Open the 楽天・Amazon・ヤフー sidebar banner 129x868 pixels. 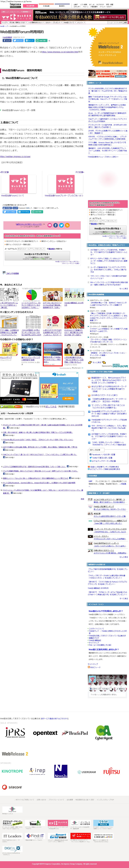click(x=108, y=74)
